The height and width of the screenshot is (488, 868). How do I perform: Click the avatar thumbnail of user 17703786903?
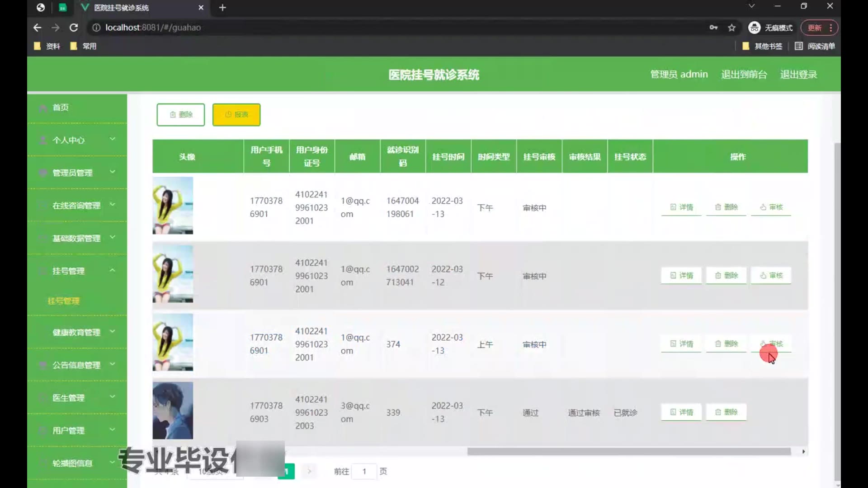point(173,410)
